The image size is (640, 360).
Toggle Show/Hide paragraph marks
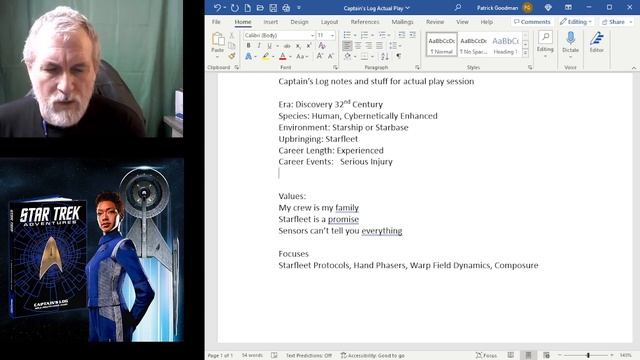398,56
